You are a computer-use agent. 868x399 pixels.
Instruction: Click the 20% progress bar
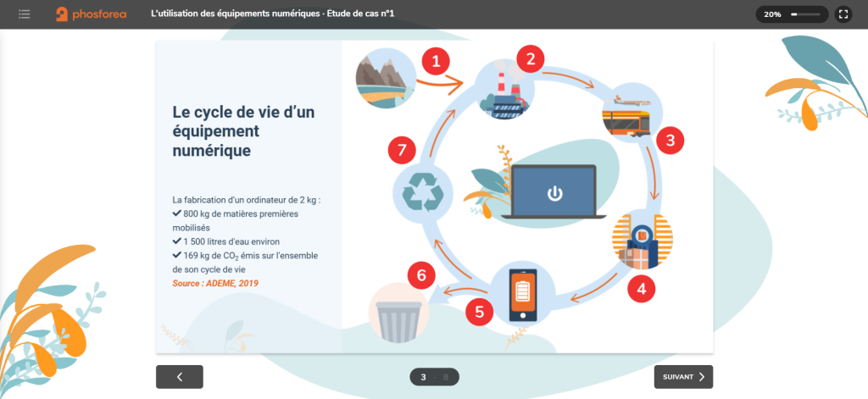click(804, 14)
